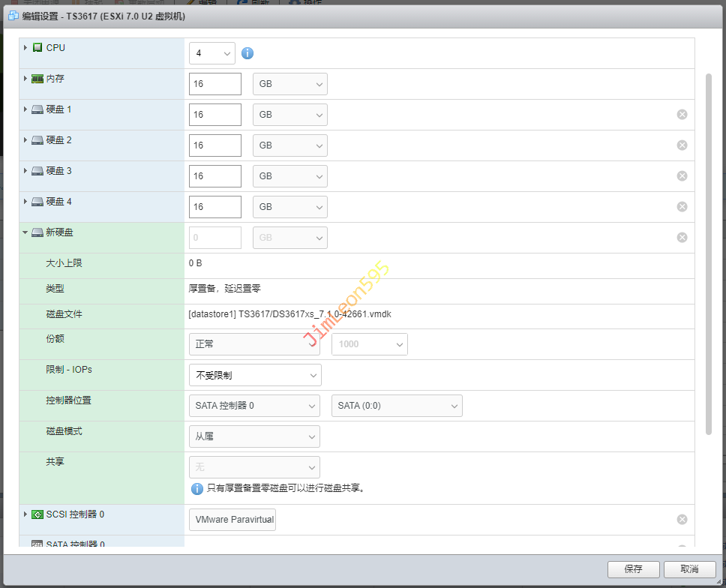Remove 硬盘 1 using its delete icon
This screenshot has width=726, height=588.
point(682,115)
